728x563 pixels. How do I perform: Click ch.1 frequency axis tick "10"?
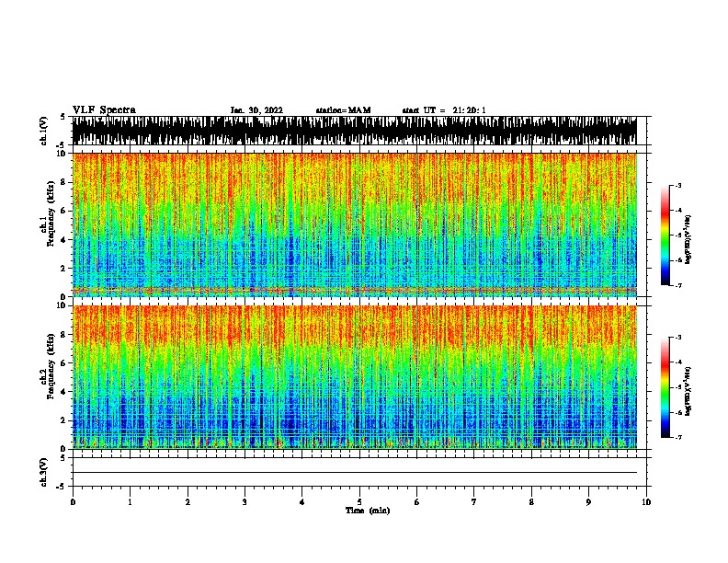click(x=63, y=154)
